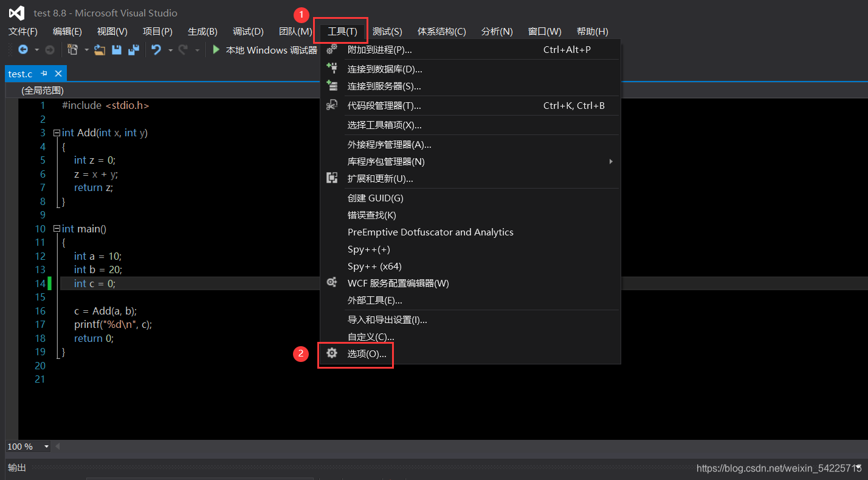868x480 pixels.
Task: Open the 生成(B) menu
Action: click(x=202, y=32)
